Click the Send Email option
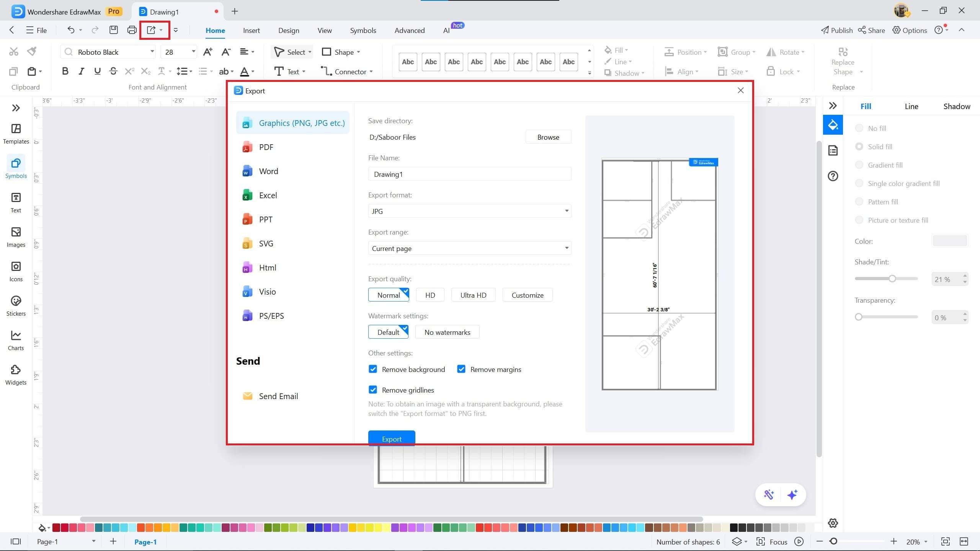This screenshot has width=980, height=551. point(278,396)
